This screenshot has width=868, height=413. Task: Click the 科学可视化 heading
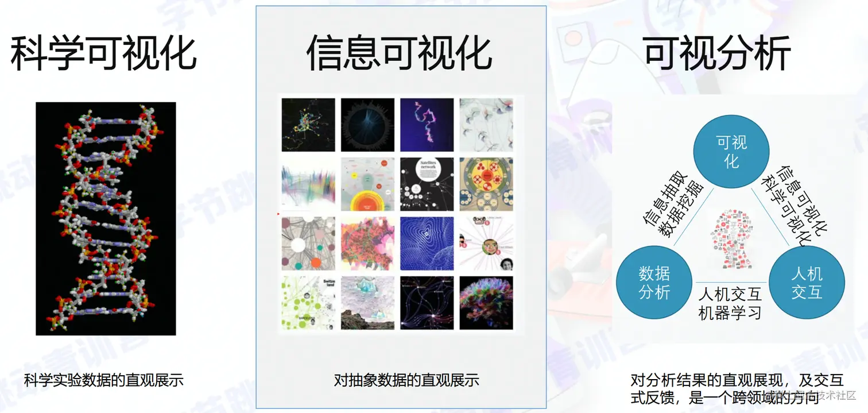(104, 53)
